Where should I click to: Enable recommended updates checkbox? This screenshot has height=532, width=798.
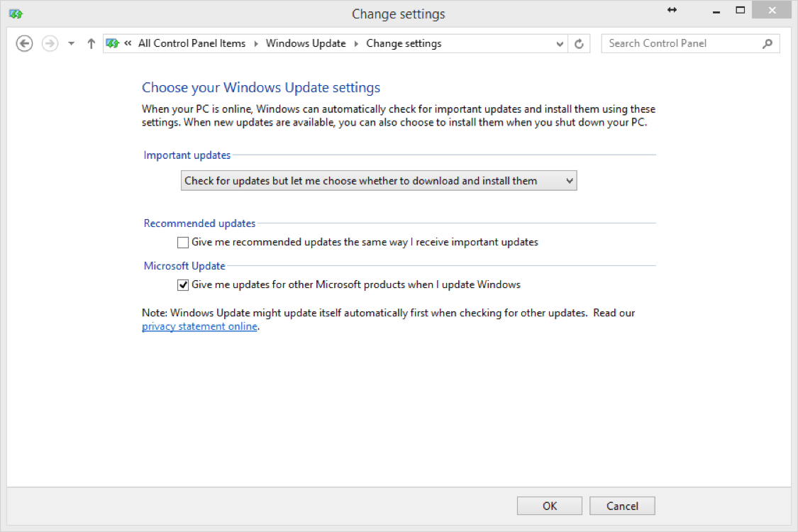tap(183, 243)
